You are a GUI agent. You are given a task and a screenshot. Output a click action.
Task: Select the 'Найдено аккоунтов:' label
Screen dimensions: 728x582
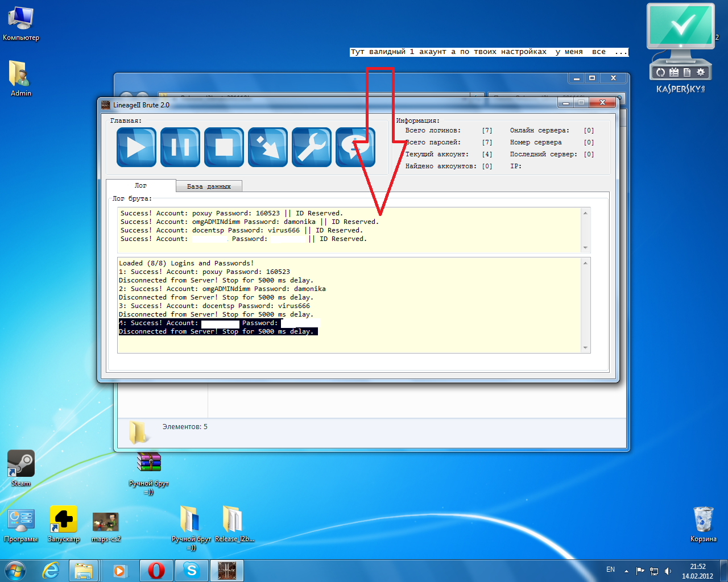pyautogui.click(x=441, y=167)
